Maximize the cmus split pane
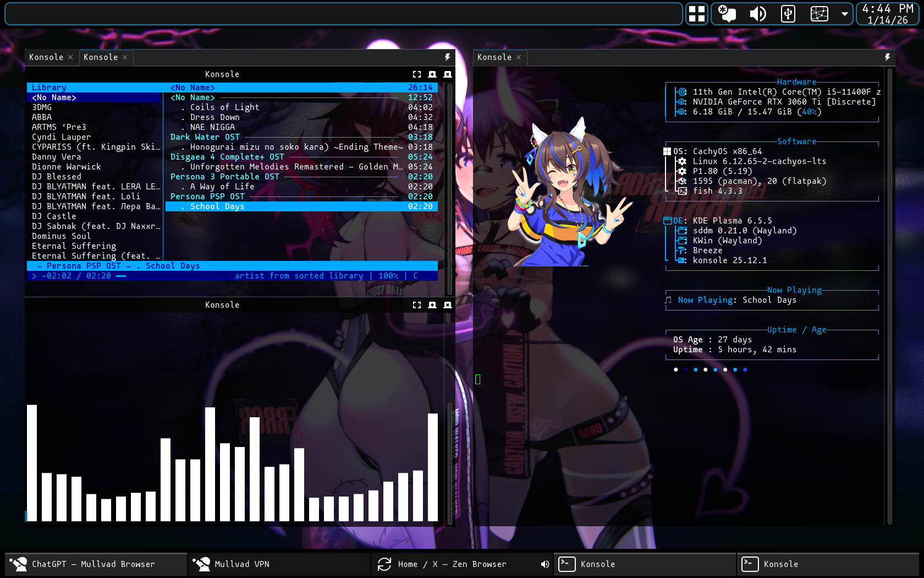This screenshot has width=924, height=578. tap(417, 74)
